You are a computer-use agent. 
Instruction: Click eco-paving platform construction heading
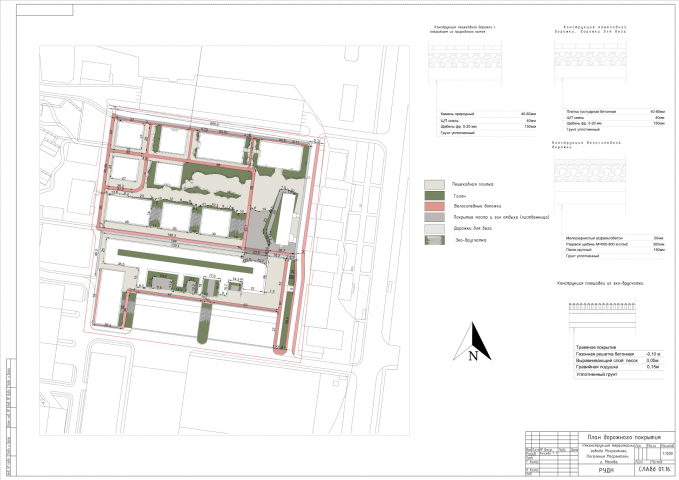click(600, 283)
